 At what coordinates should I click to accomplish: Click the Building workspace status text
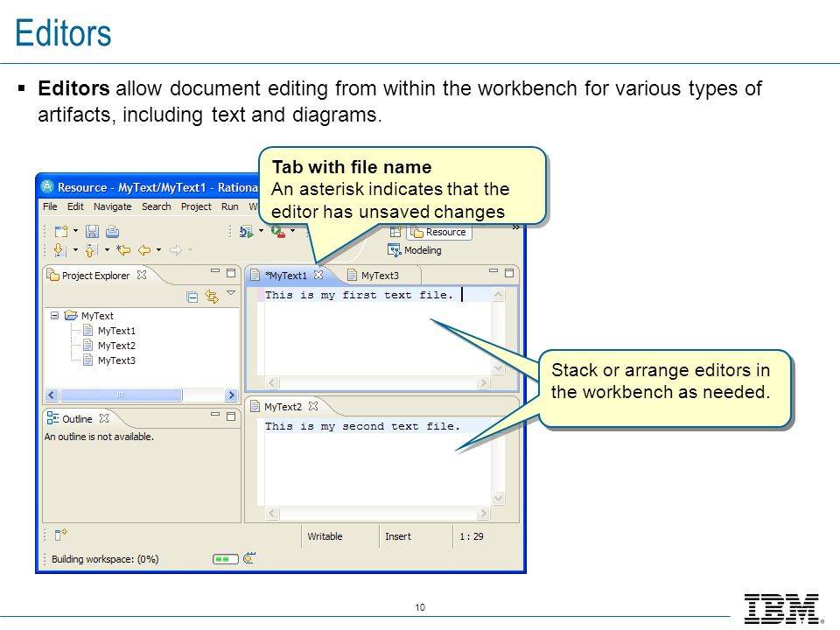click(105, 559)
